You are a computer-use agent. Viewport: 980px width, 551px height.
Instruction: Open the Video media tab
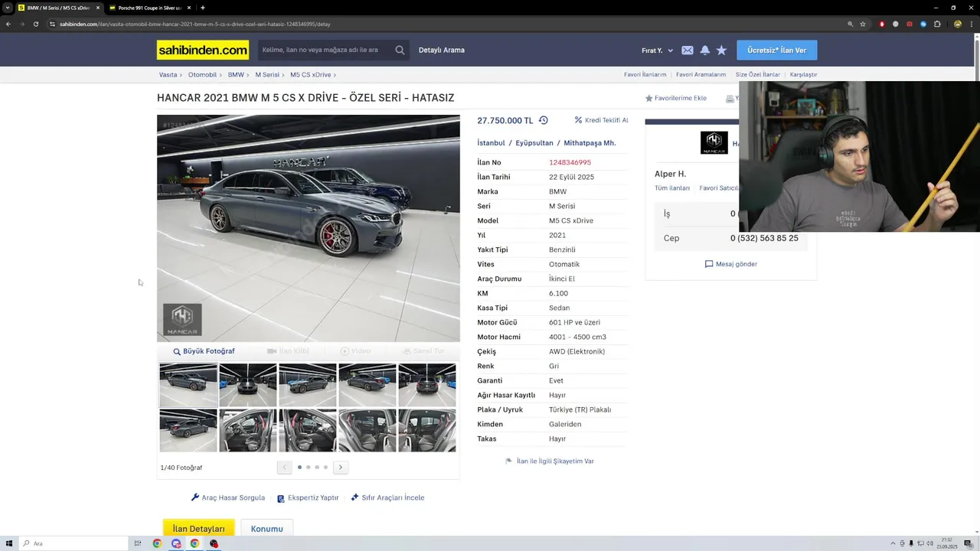click(355, 351)
